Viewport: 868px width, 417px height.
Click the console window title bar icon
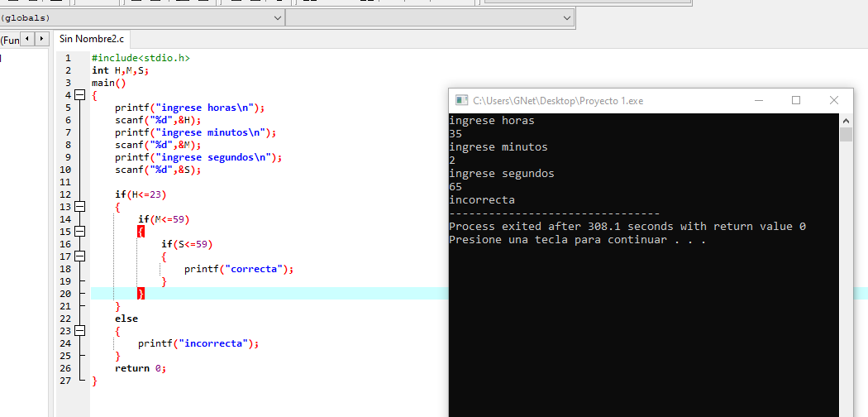pyautogui.click(x=460, y=100)
